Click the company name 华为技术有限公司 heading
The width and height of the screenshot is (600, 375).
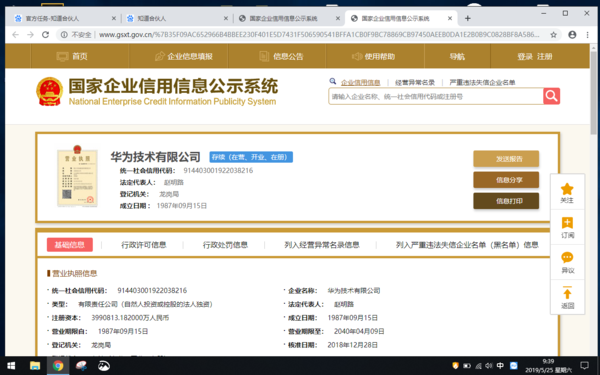(x=155, y=157)
